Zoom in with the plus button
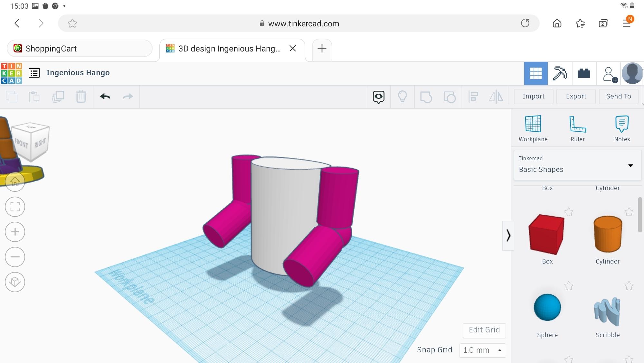This screenshot has height=363, width=644. [15, 232]
